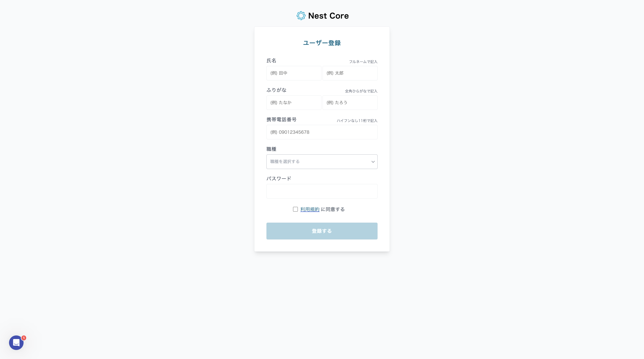Focus the first name field (例) 太郎

350,73
